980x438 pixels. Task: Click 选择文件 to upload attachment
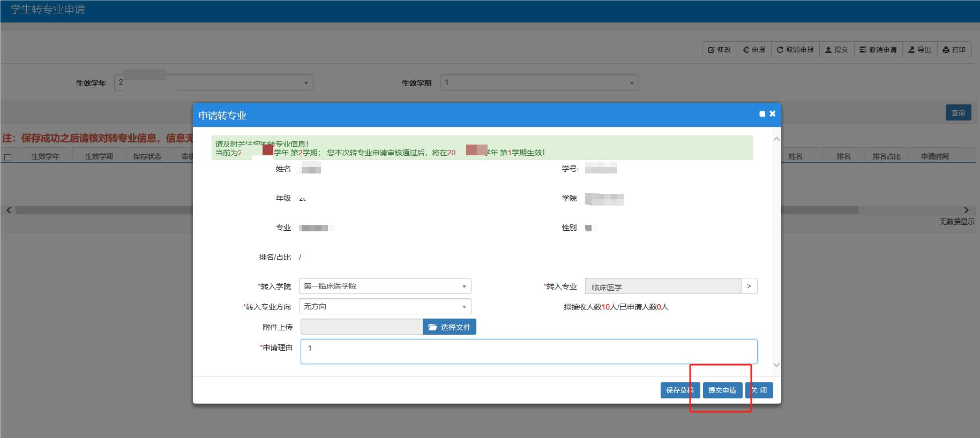449,327
